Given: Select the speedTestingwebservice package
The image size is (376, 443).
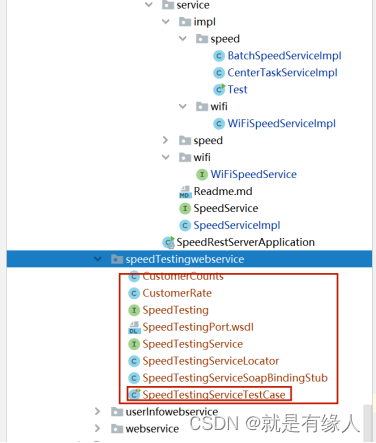Looking at the screenshot, I should 185,259.
